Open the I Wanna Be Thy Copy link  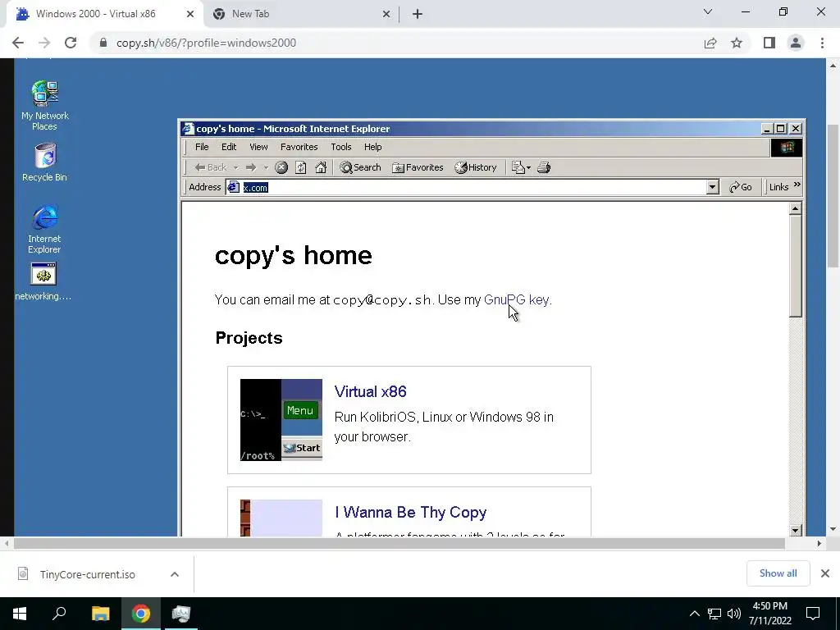pos(410,512)
